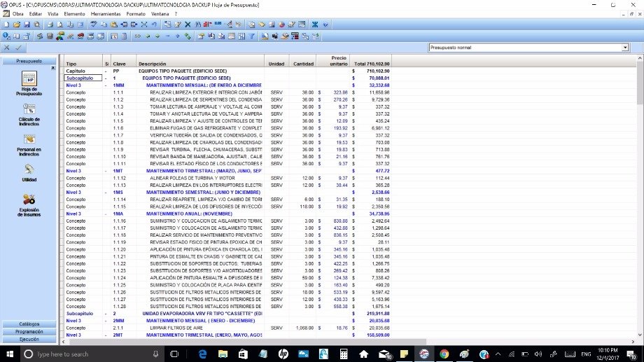Collapse the PP Capítulo row

point(106,71)
